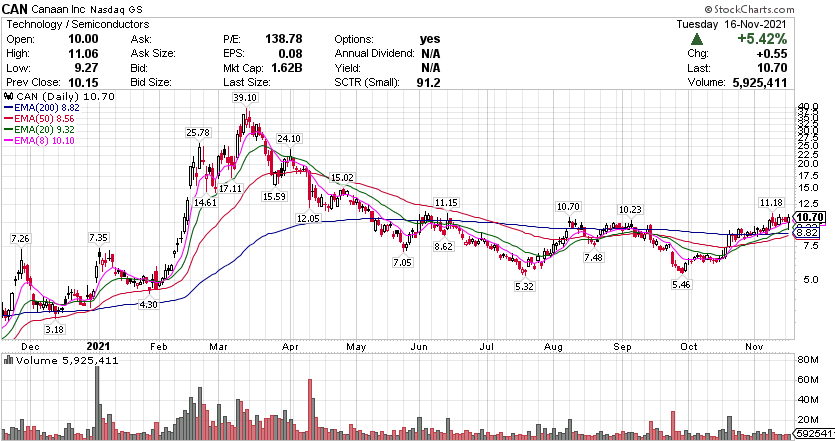This screenshot has width=835, height=441.
Task: Click the 12.05 April low label
Action: [x=308, y=219]
